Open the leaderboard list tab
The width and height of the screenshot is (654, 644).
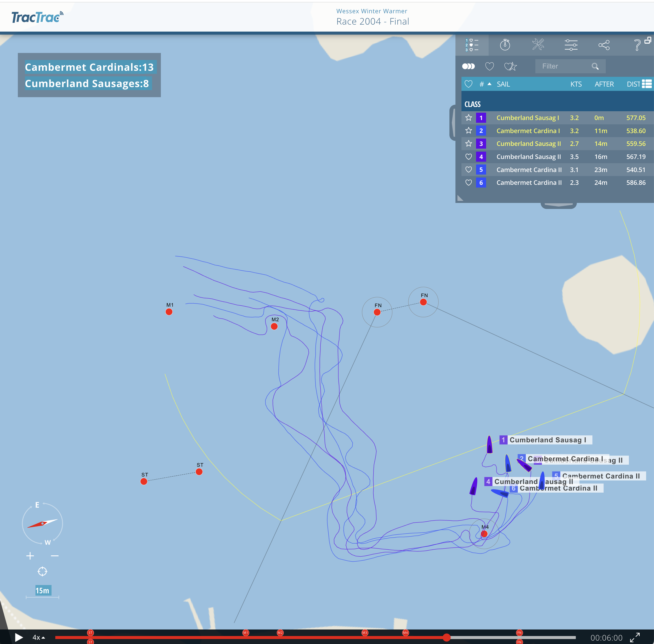(x=472, y=45)
